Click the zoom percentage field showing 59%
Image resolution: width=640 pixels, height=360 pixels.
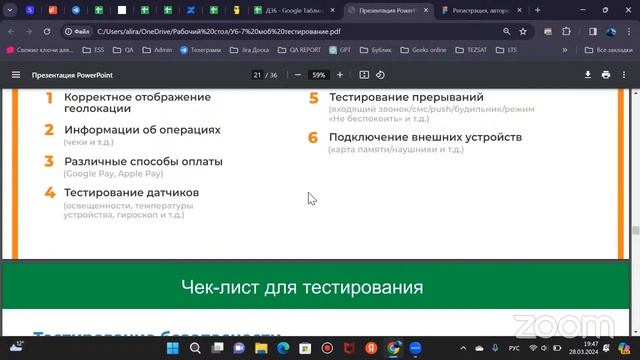click(x=318, y=75)
